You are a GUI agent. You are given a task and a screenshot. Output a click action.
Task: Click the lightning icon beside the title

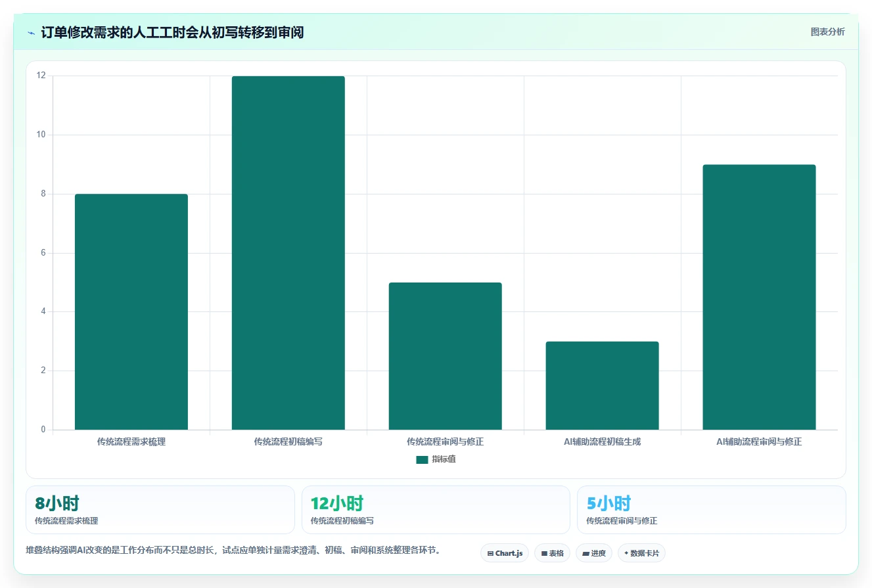(x=31, y=32)
